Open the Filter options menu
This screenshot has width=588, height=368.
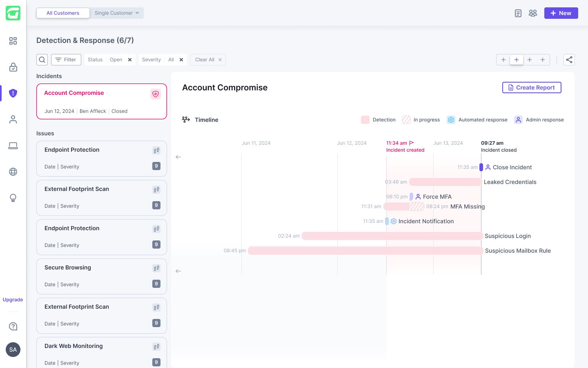(66, 60)
